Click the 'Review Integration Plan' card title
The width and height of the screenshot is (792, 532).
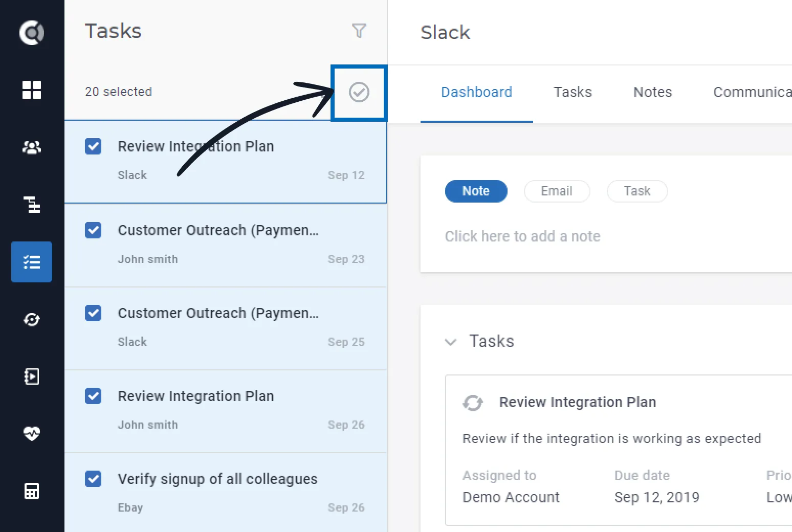click(578, 403)
